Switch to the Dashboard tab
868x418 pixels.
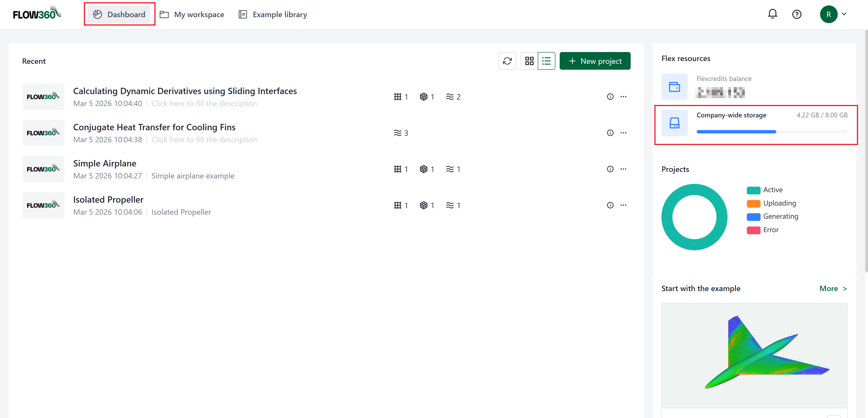[119, 14]
